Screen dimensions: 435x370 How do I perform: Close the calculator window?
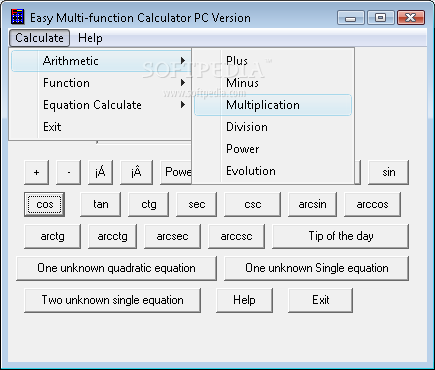click(411, 18)
